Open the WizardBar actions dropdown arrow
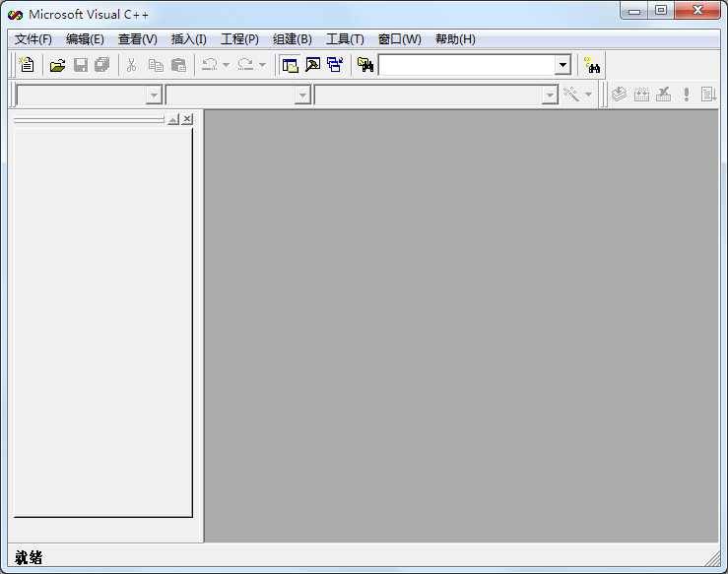 588,95
